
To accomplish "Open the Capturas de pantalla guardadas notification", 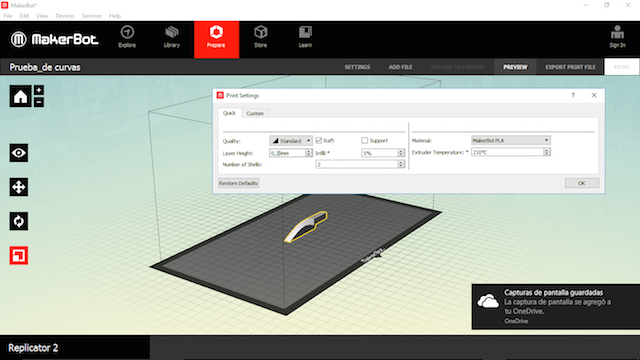I will [556, 307].
